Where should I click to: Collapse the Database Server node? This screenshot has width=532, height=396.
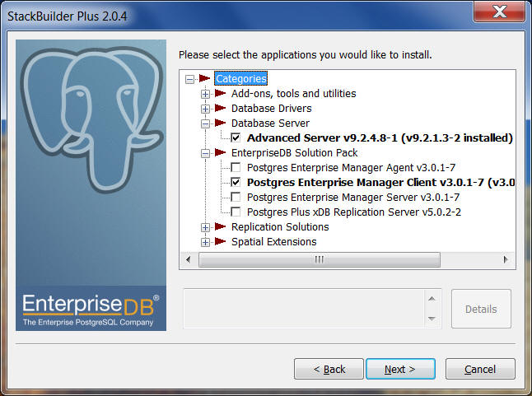[205, 123]
